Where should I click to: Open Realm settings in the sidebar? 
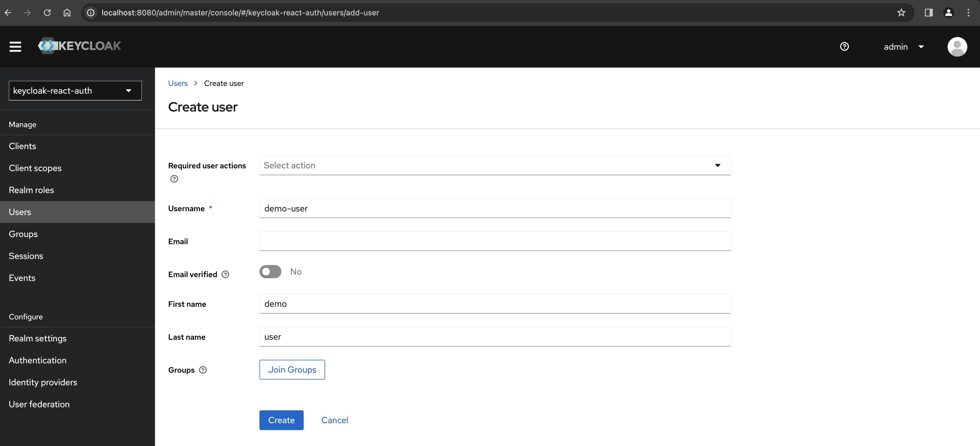tap(38, 338)
